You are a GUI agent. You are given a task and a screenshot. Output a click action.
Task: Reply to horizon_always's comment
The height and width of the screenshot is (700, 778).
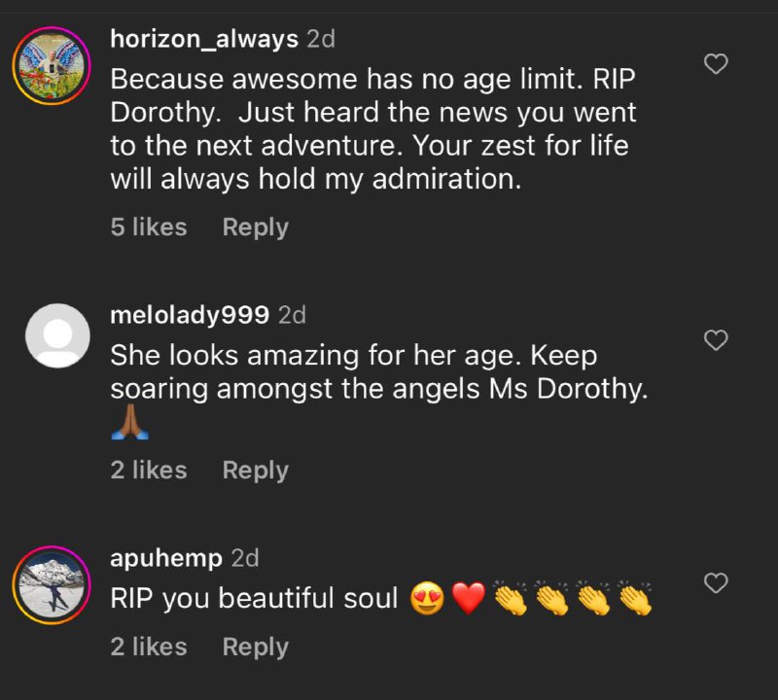255,227
